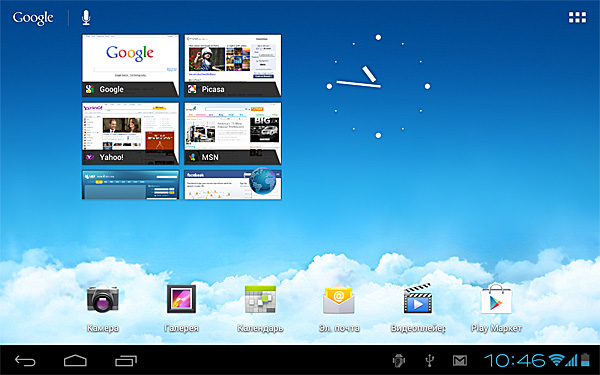Tap the analog clock widget
This screenshot has height=375, width=600.
(x=378, y=86)
